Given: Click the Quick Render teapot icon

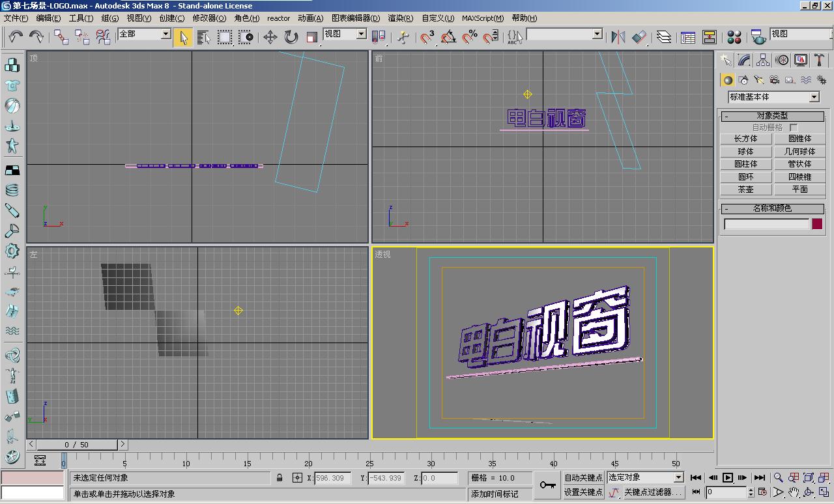Looking at the screenshot, I should point(758,37).
